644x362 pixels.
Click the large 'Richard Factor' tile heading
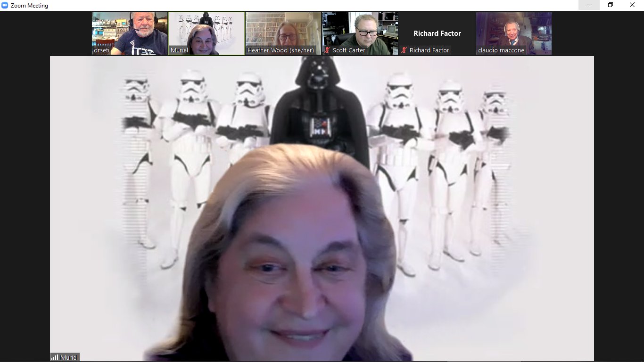coord(437,33)
